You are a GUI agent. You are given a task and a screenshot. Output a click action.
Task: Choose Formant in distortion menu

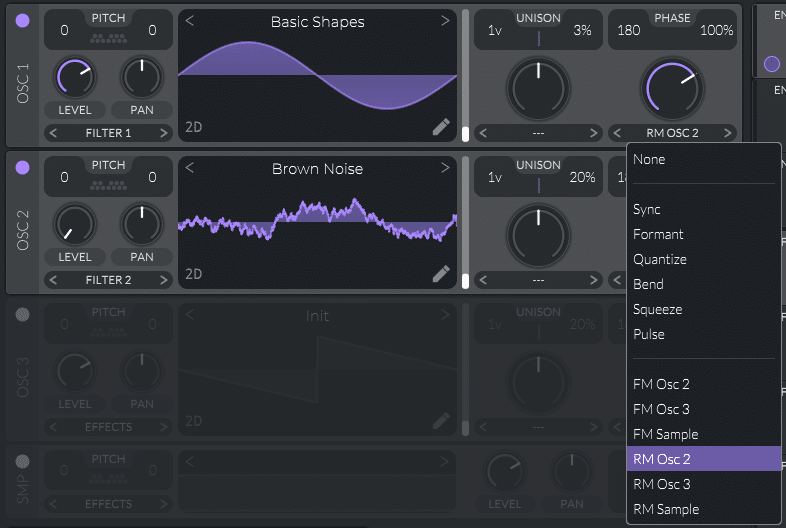click(703, 234)
